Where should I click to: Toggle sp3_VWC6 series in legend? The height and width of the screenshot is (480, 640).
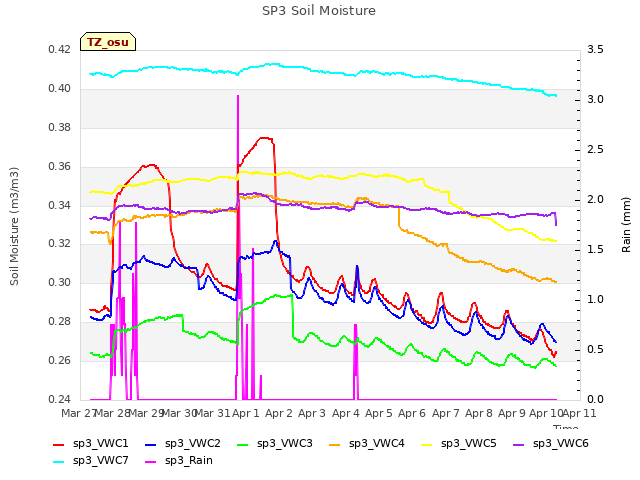(x=551, y=444)
